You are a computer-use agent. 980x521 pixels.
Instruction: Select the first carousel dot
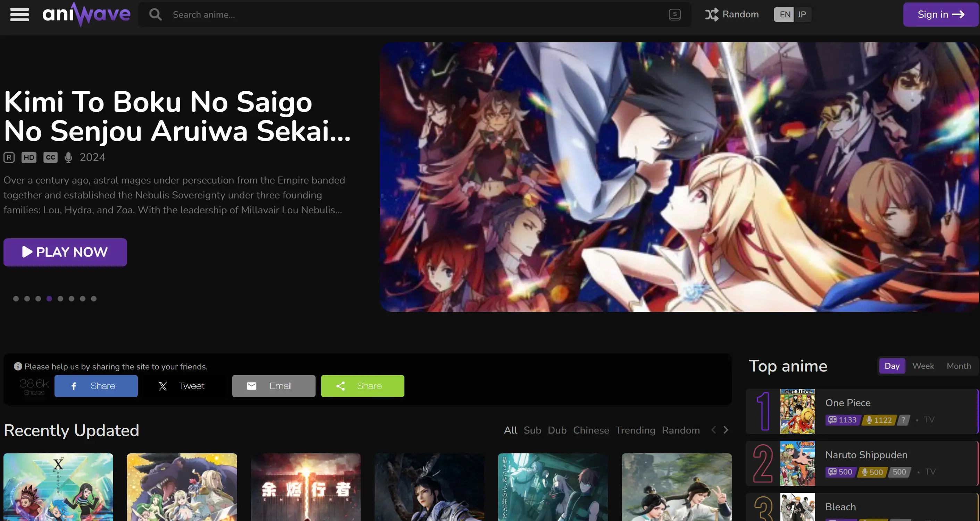point(16,299)
